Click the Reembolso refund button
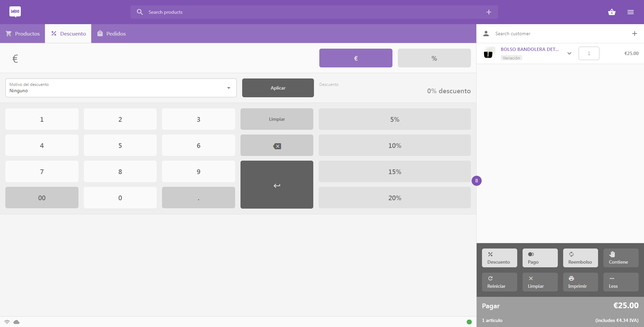 [x=580, y=258]
